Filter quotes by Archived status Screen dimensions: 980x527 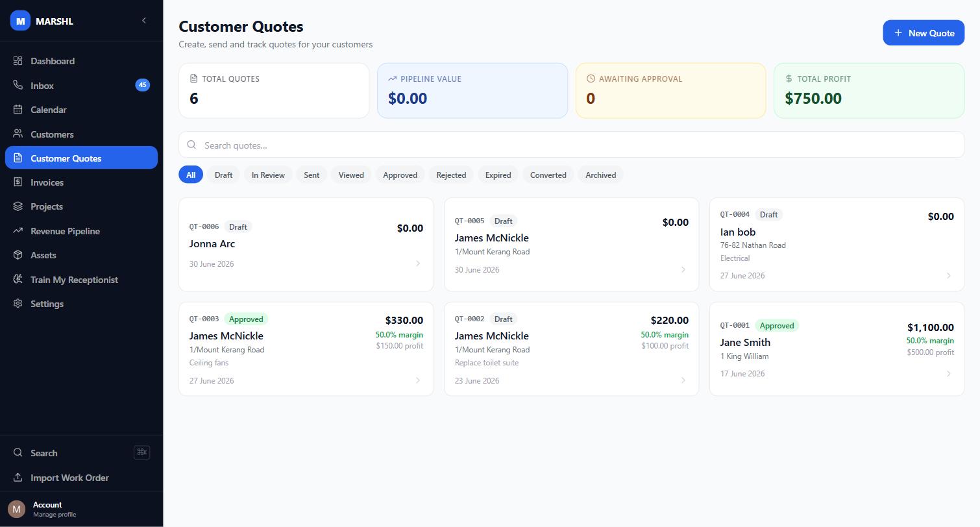pyautogui.click(x=600, y=175)
